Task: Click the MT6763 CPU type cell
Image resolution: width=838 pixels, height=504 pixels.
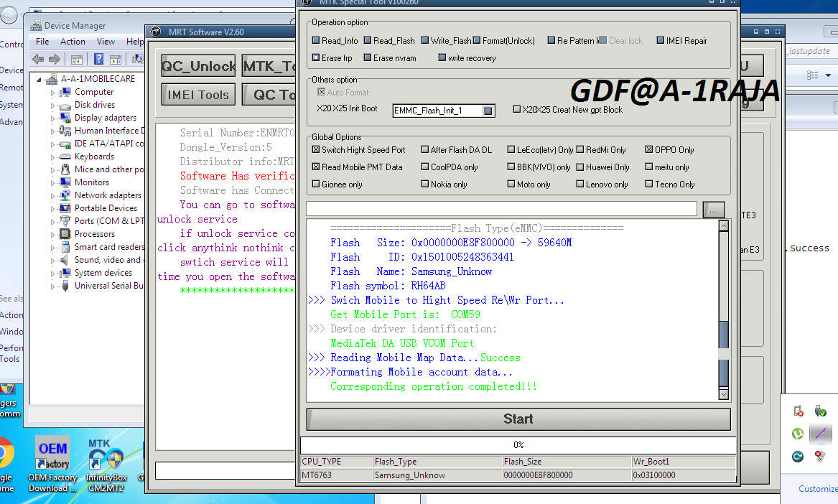Action: point(337,475)
